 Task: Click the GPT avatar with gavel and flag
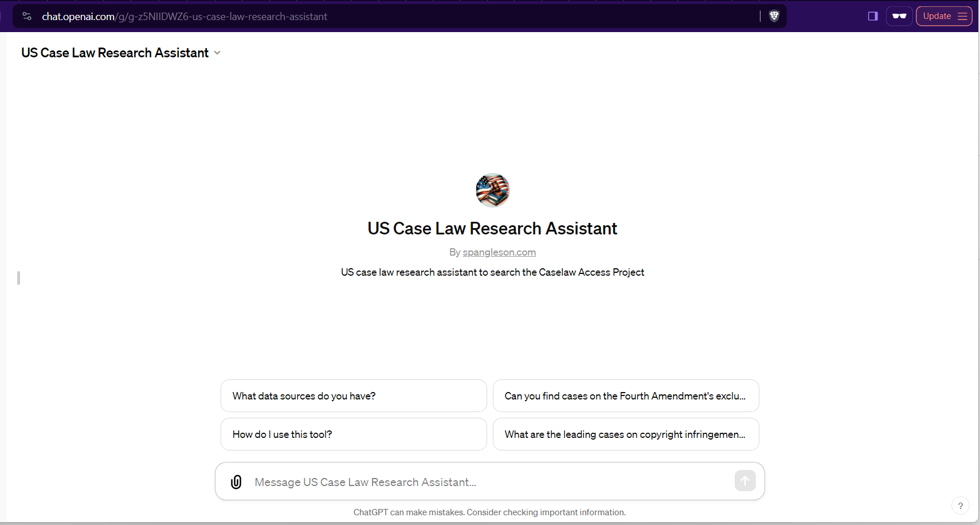(492, 190)
